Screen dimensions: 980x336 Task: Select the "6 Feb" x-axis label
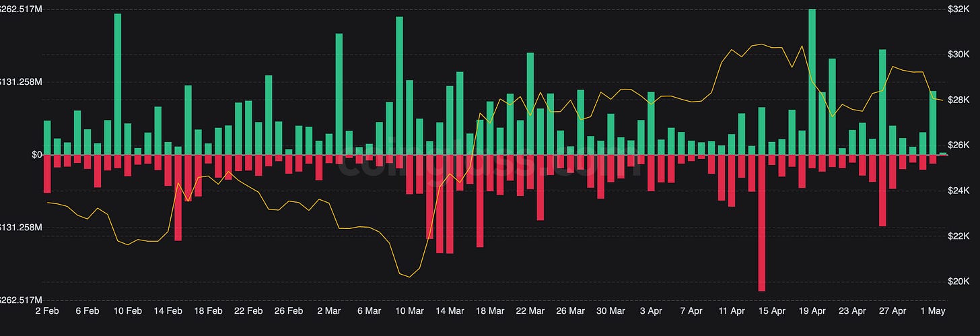(x=87, y=311)
